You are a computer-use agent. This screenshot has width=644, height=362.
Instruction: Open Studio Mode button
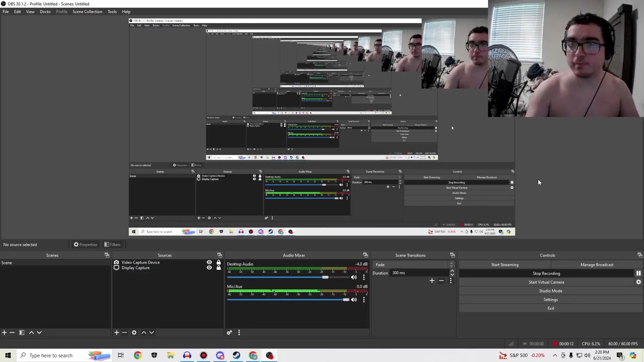[550, 291]
